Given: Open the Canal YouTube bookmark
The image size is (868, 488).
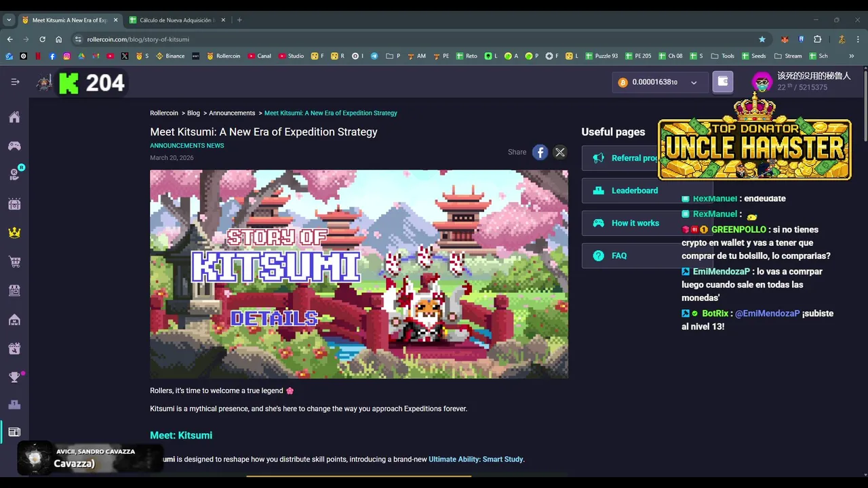Looking at the screenshot, I should (x=260, y=56).
